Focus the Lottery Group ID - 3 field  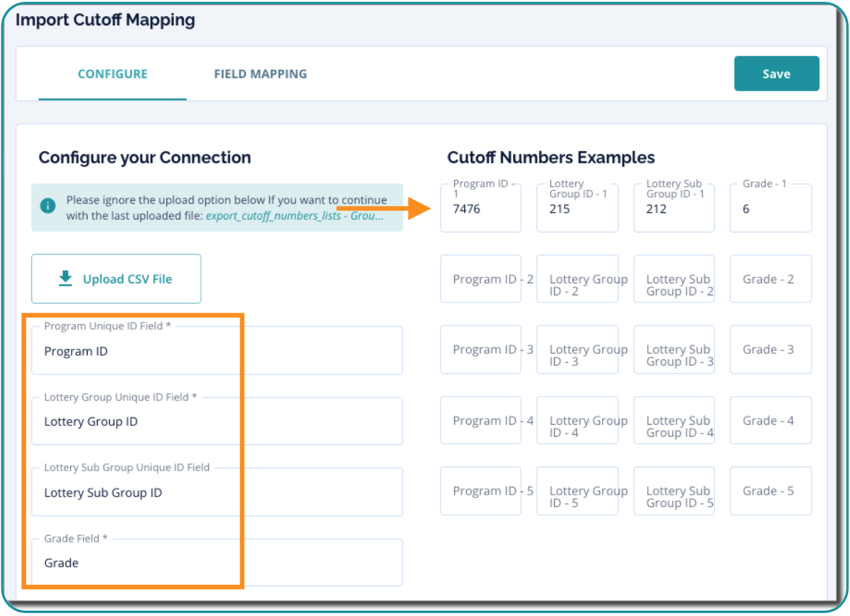pos(577,350)
